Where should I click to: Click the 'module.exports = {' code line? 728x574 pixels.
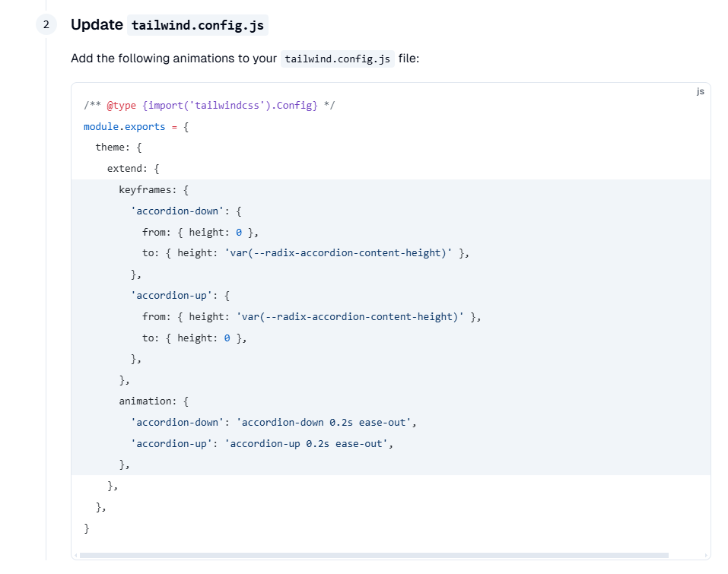pyautogui.click(x=136, y=127)
